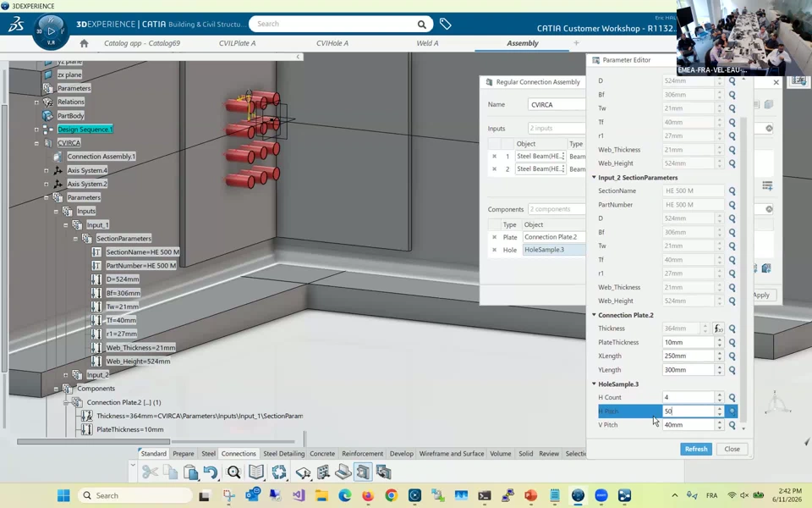812x508 pixels.
Task: Switch to the Standard toolbar tab
Action: point(154,454)
